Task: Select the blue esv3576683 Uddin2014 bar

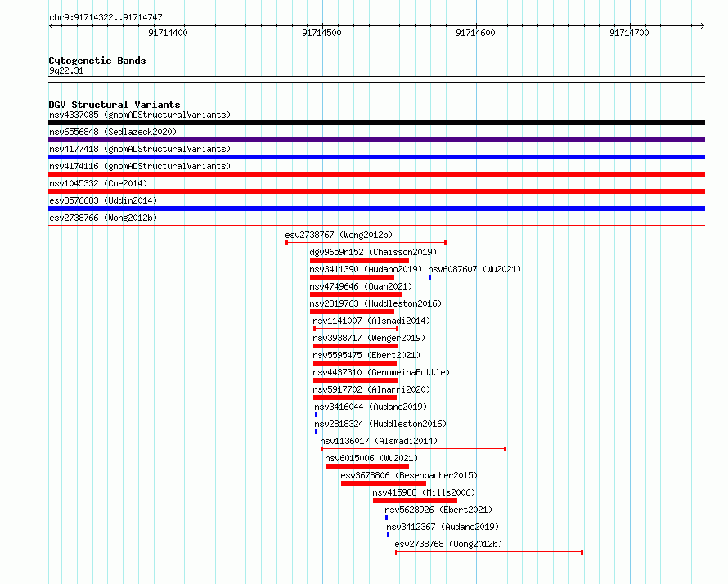Action: tap(376, 209)
